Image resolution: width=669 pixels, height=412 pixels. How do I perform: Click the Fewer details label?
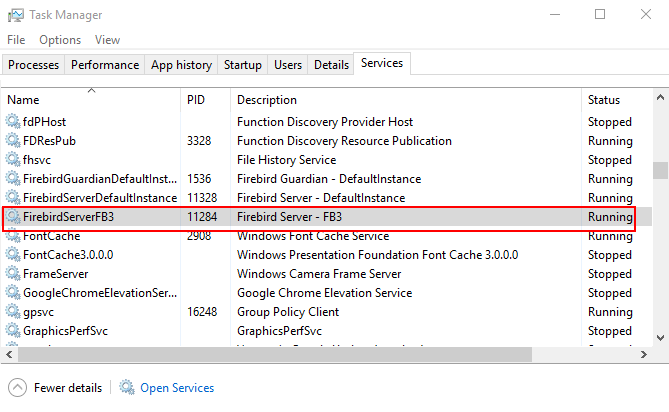[x=68, y=388]
